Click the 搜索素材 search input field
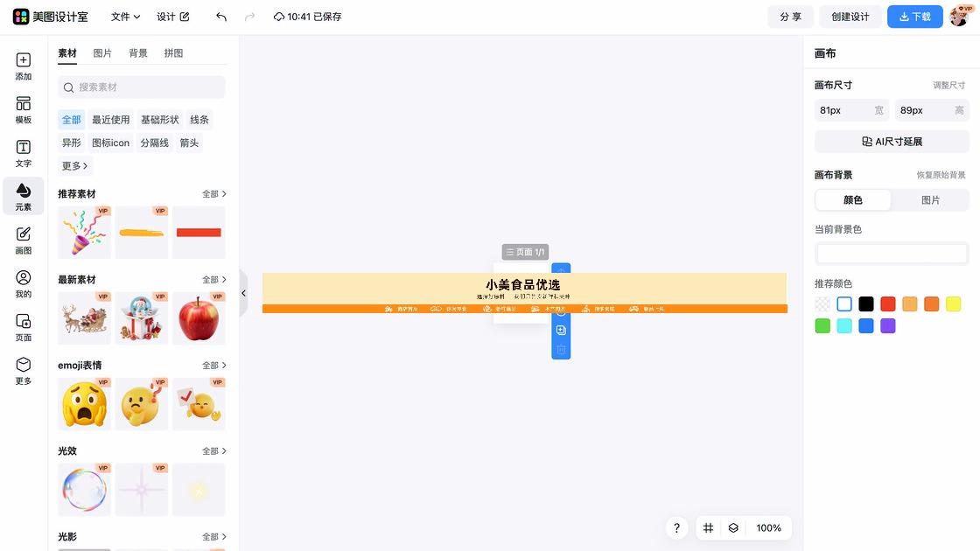Screen dimensions: 980x551 point(140,87)
